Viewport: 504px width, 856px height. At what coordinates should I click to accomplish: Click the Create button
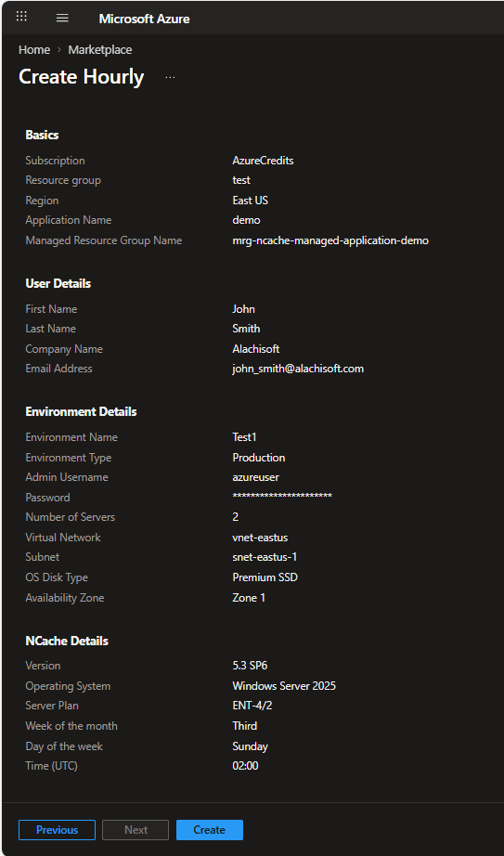[x=209, y=830]
